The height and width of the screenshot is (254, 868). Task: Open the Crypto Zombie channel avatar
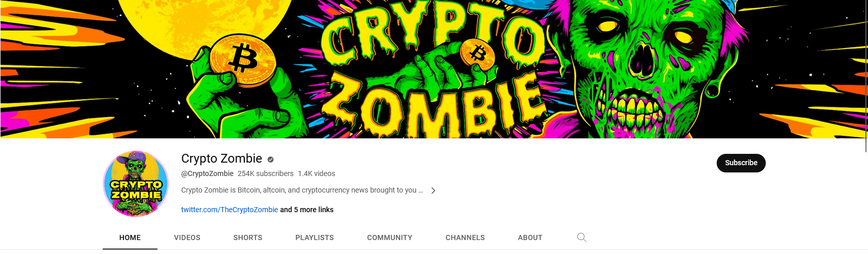click(136, 184)
